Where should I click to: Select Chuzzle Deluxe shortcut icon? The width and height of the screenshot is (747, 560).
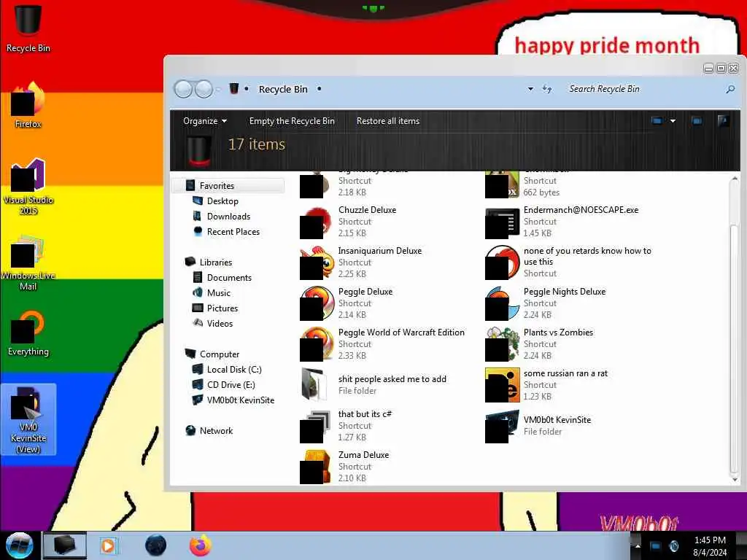pos(317,222)
